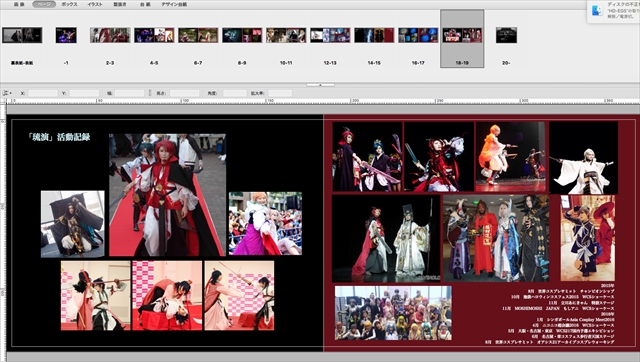The image size is (640, 362).
Task: Open the alignment options dropdown icon
Action: pos(7,93)
